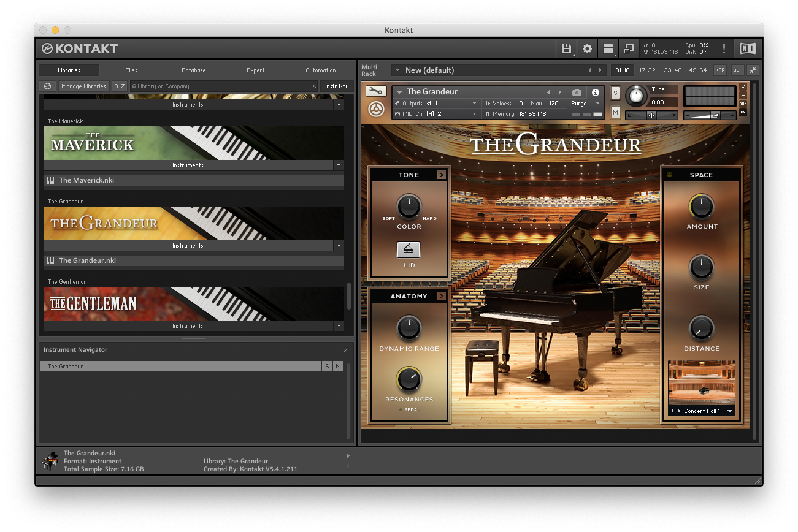Screen dimensions: 798x532
Task: Select rack page 17-32
Action: pos(647,70)
